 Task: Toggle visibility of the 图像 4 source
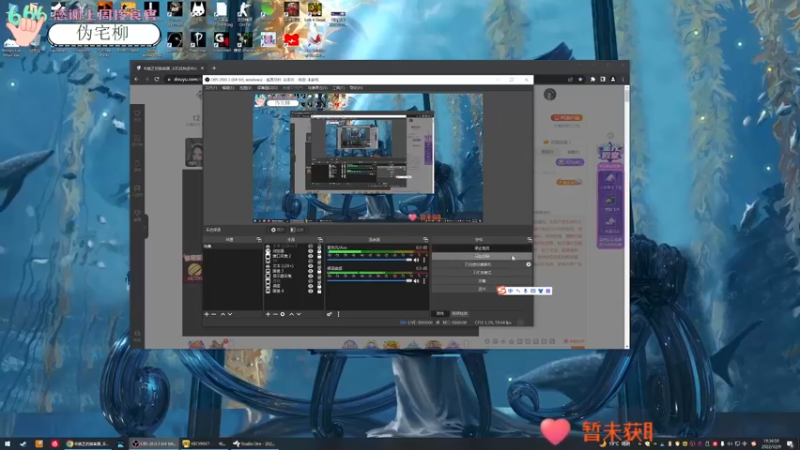310,291
